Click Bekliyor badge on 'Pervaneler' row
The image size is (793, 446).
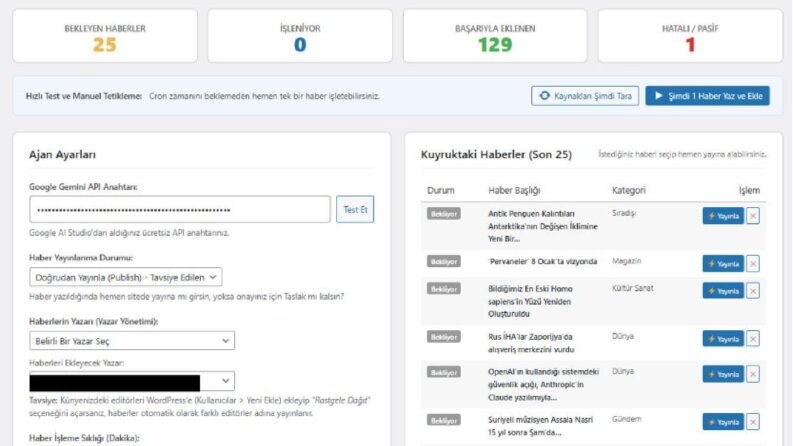[x=444, y=261]
